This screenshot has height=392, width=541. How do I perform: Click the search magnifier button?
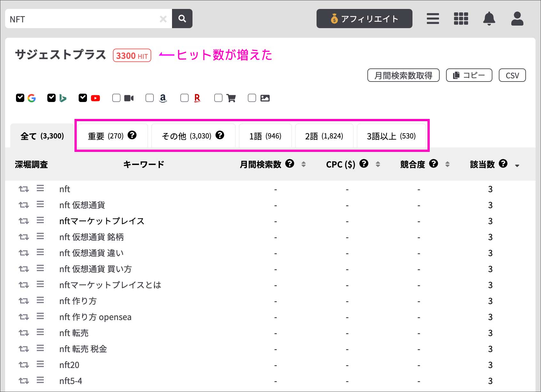click(x=182, y=19)
